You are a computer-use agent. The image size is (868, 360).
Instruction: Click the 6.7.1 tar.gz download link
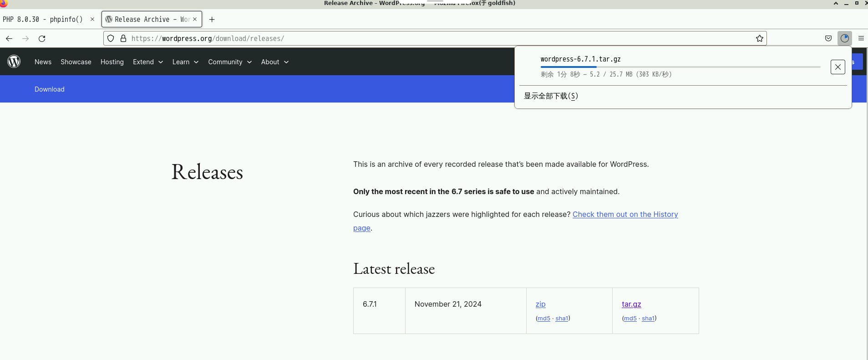point(631,304)
